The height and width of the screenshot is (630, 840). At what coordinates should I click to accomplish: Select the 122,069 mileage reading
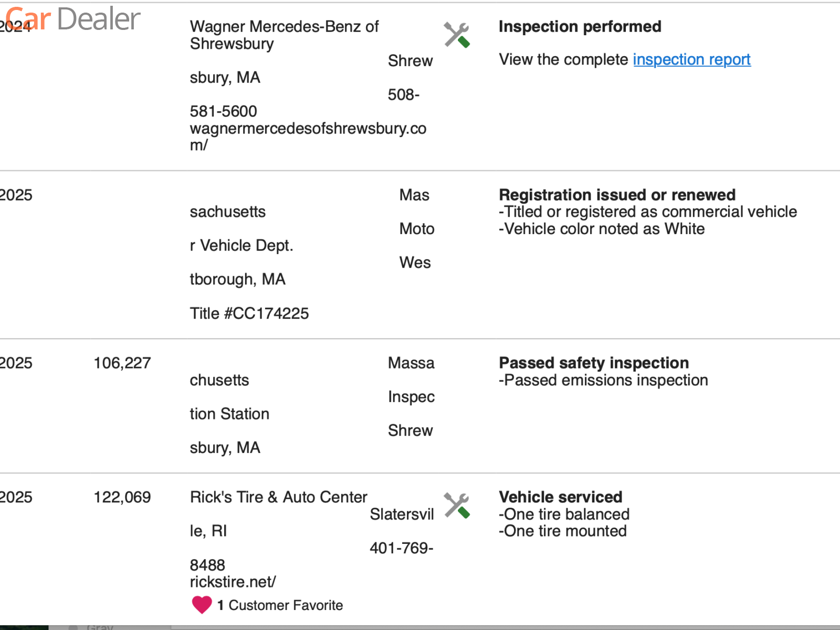pyautogui.click(x=122, y=497)
